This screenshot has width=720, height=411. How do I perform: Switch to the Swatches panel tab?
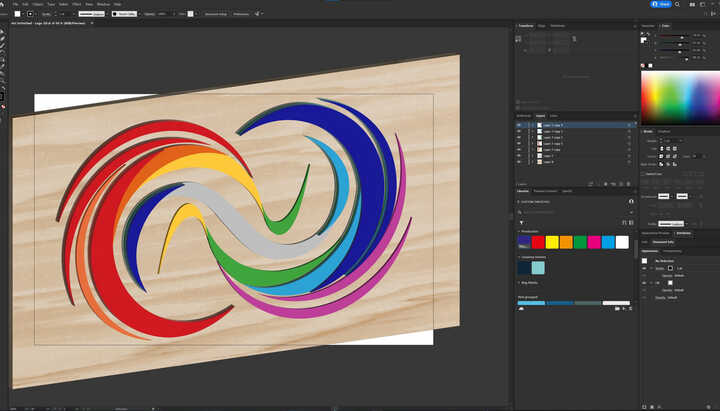click(x=648, y=26)
